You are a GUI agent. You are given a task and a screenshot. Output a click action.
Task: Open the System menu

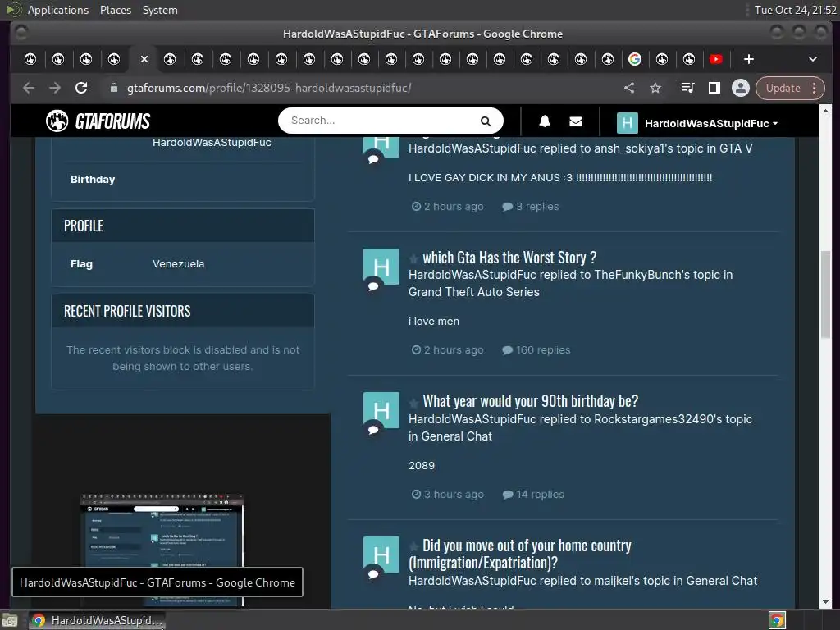(x=160, y=10)
